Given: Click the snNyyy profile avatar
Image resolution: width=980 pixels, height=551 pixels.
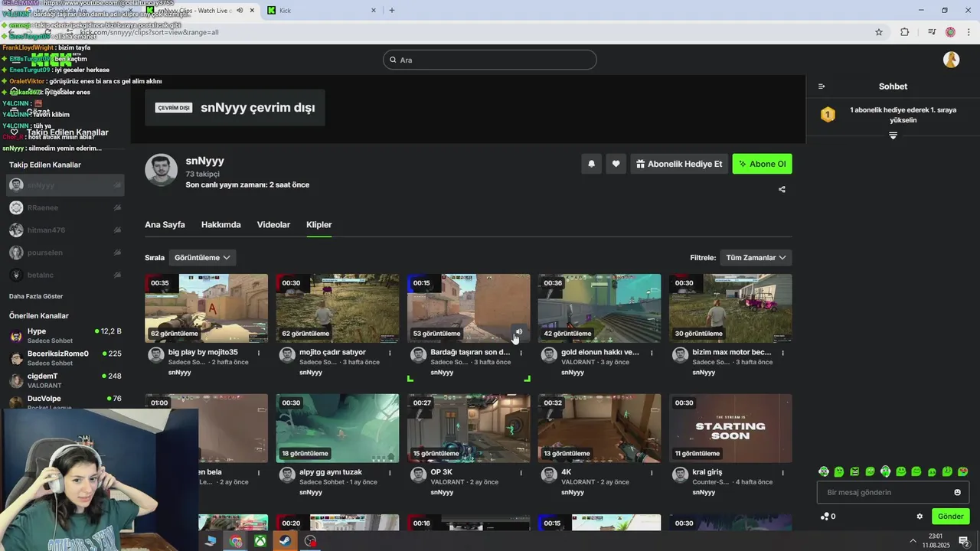Looking at the screenshot, I should click(x=161, y=170).
